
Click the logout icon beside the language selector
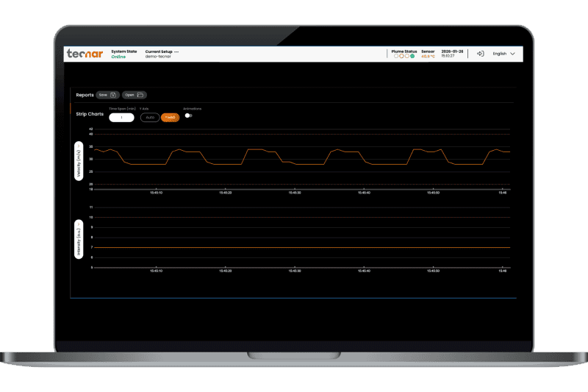click(480, 54)
